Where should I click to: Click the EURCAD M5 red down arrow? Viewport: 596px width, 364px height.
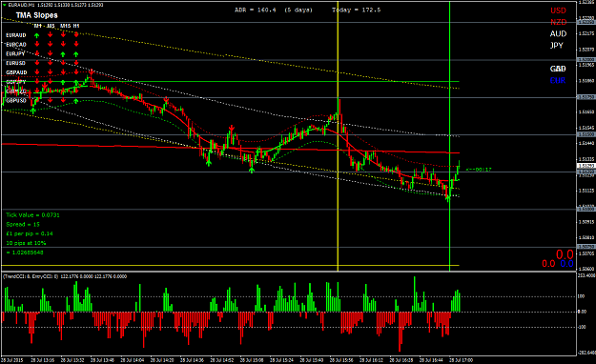51,45
